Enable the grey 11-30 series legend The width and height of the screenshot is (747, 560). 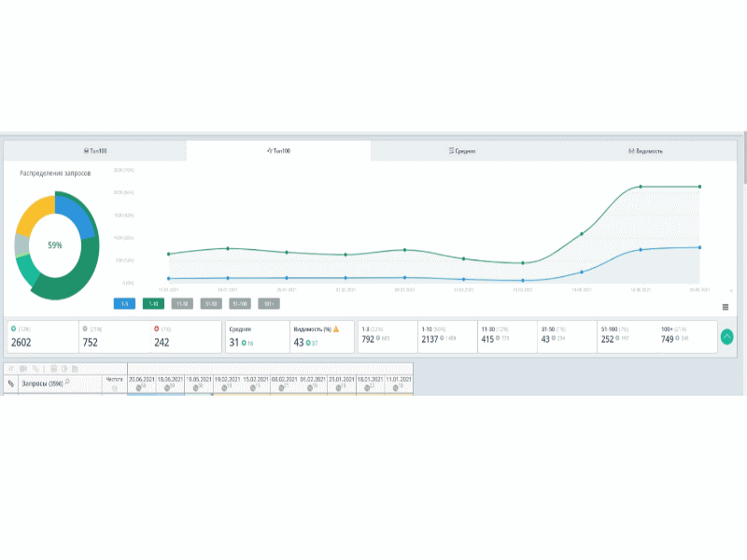pyautogui.click(x=182, y=304)
